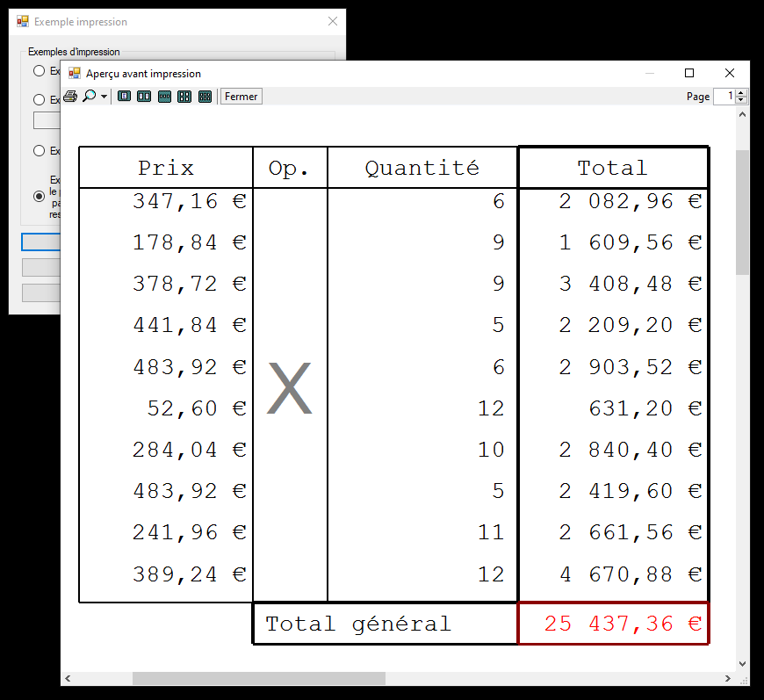Select the first radio button in Exemples d'impression

click(39, 71)
